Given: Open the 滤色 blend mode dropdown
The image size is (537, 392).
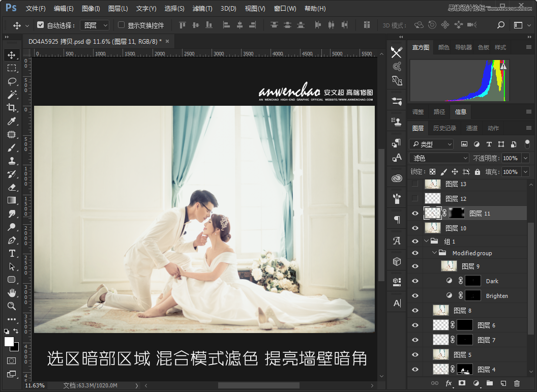Looking at the screenshot, I should (438, 158).
